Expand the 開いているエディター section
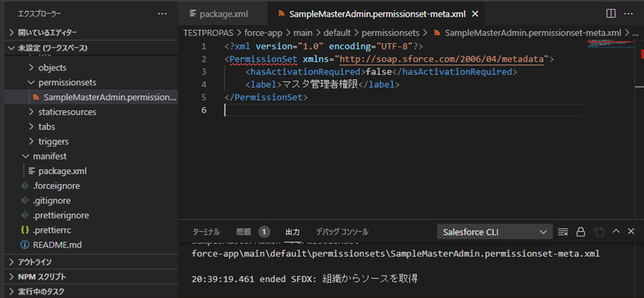Image resolution: width=644 pixels, height=298 pixels. (12, 33)
